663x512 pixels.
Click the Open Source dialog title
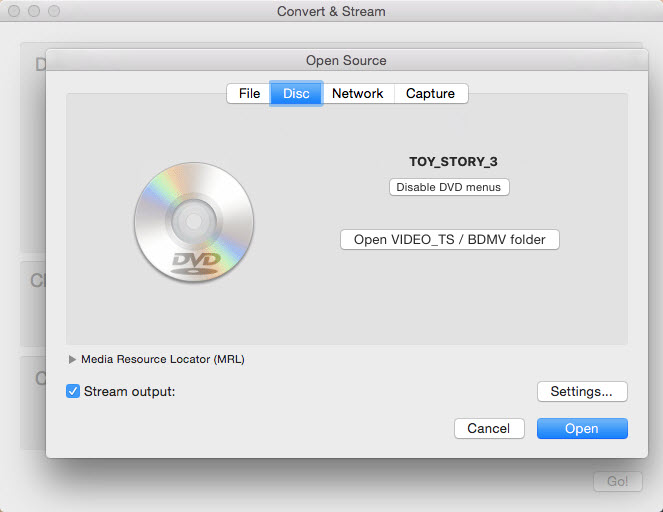[346, 60]
